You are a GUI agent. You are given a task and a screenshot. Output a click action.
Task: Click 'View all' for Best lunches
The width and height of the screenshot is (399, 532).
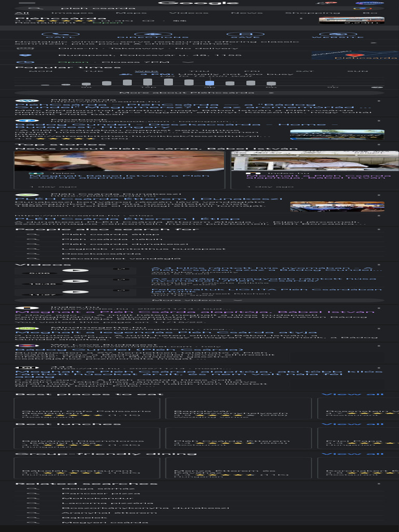click(x=353, y=424)
